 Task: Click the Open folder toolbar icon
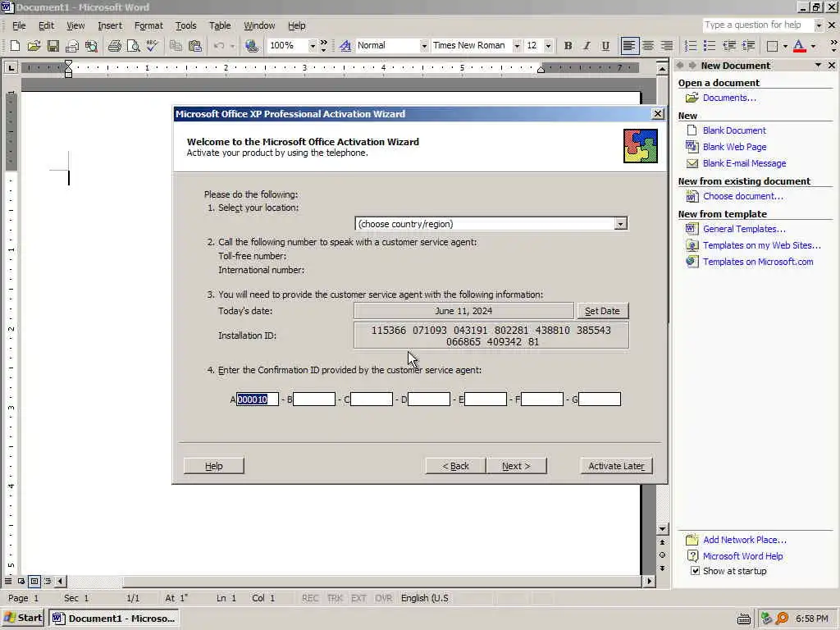click(34, 46)
